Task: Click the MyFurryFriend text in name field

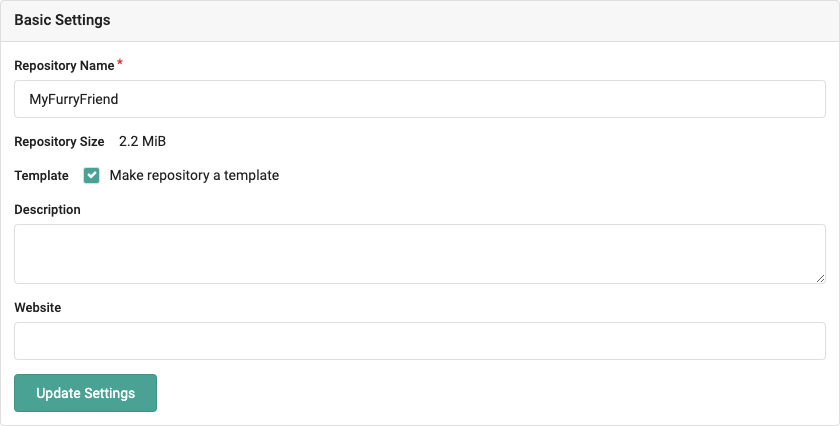Action: (75, 99)
